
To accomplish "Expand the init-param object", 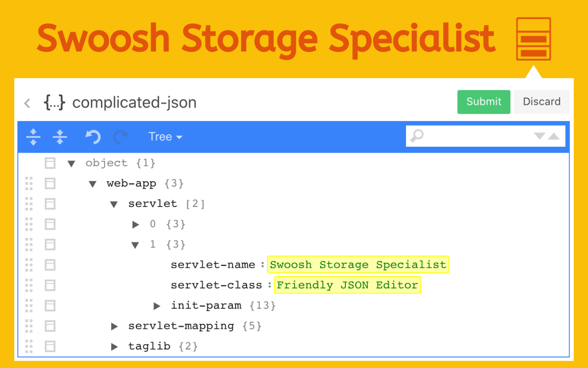I will coord(157,305).
